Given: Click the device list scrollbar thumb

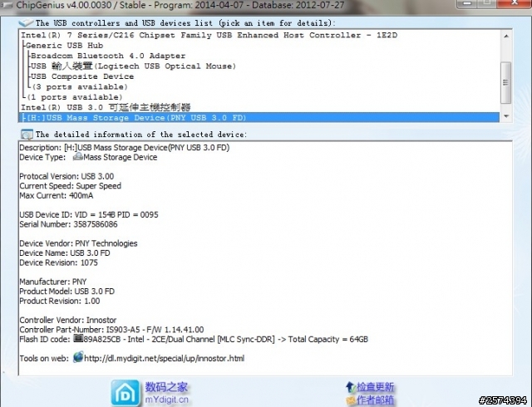Looking at the screenshot, I should [506, 82].
